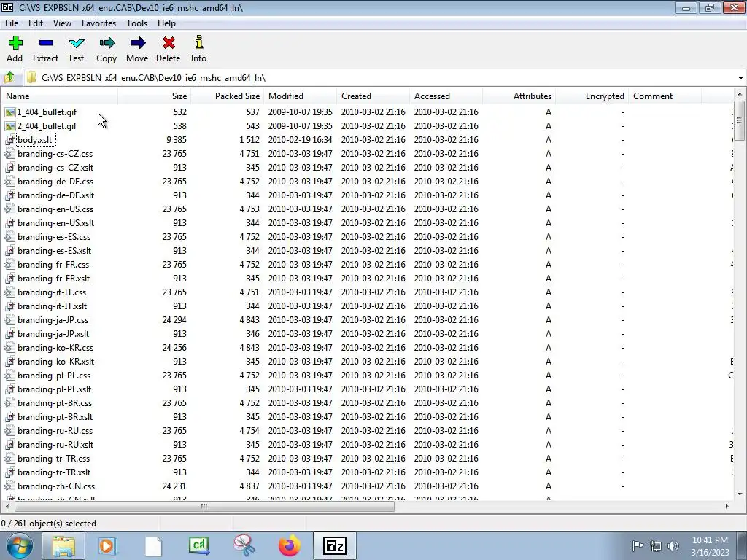
Task: Open Firefox from the taskbar
Action: pos(289,545)
